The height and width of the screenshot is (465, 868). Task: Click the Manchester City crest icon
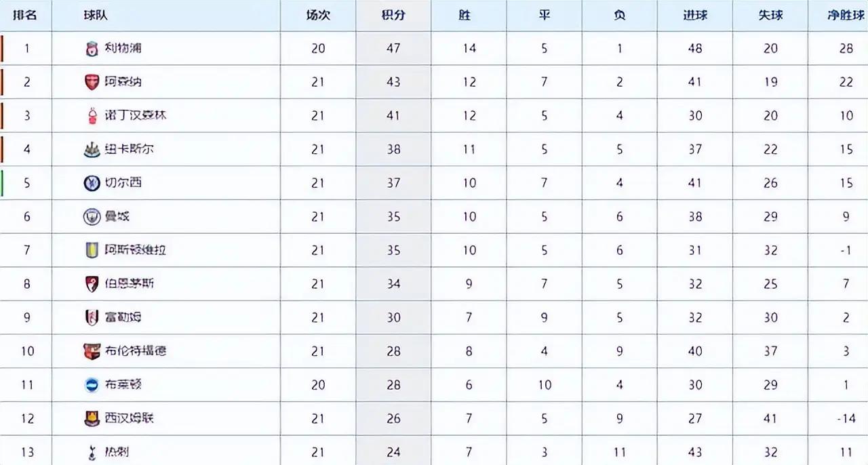pos(92,217)
